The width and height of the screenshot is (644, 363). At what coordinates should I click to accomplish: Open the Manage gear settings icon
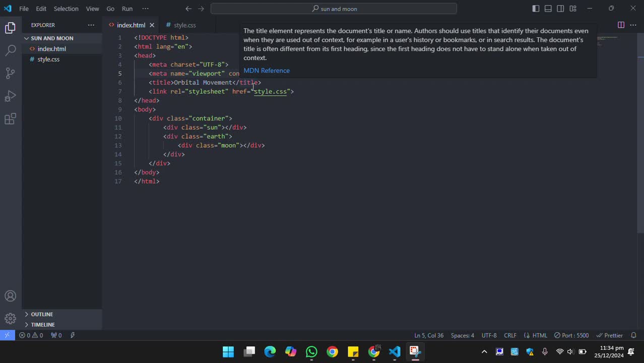point(10,319)
